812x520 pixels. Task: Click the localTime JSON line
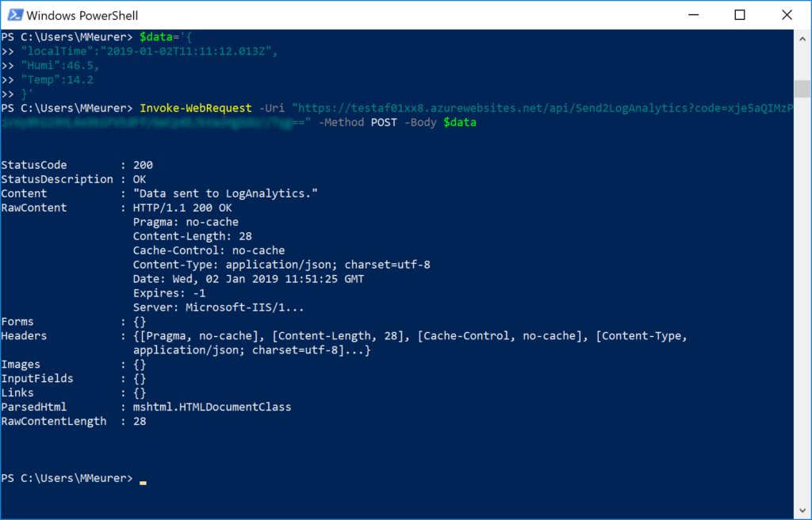(149, 52)
